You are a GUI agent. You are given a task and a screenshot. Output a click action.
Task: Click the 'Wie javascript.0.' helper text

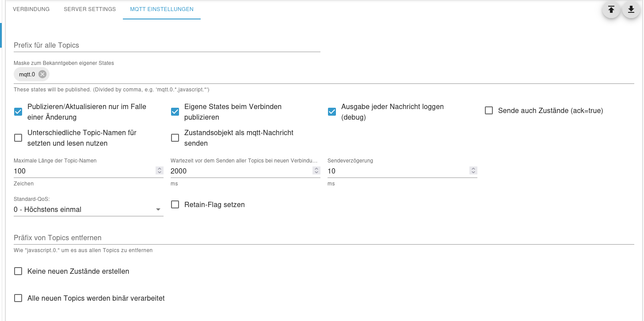click(x=83, y=250)
